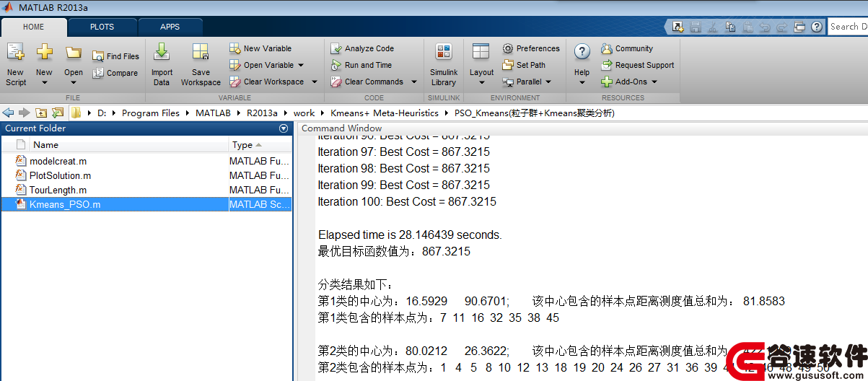Click the Copy icon in quick access toolbar
The width and height of the screenshot is (868, 381).
pos(730,27)
